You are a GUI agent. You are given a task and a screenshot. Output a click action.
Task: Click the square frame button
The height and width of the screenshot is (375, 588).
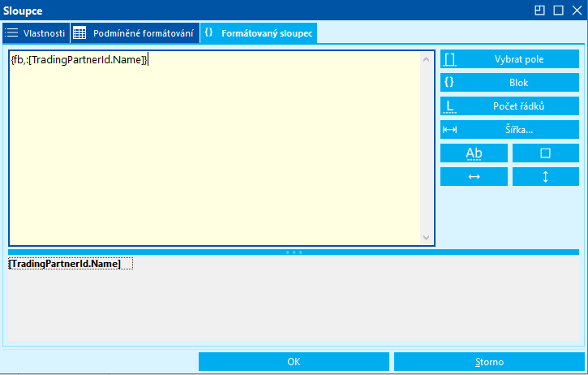click(546, 153)
